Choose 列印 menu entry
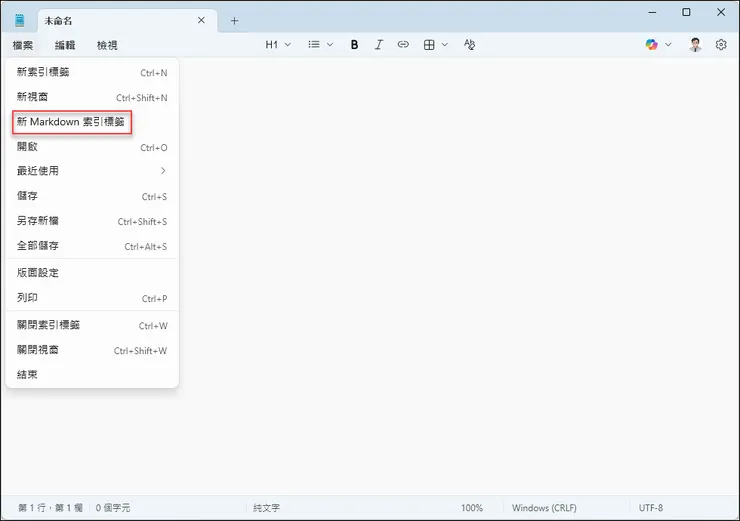The image size is (740, 521). [92, 298]
